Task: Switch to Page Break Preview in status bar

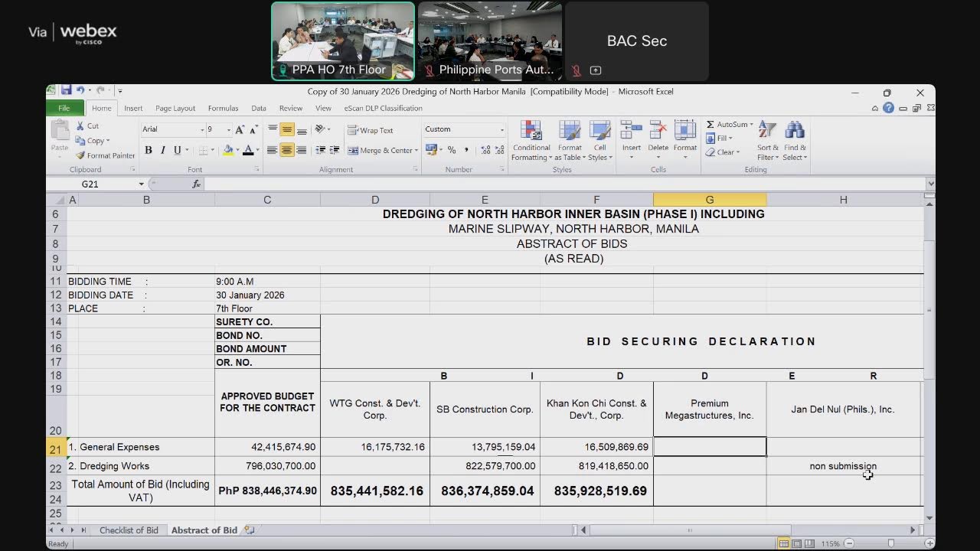Action: point(810,543)
